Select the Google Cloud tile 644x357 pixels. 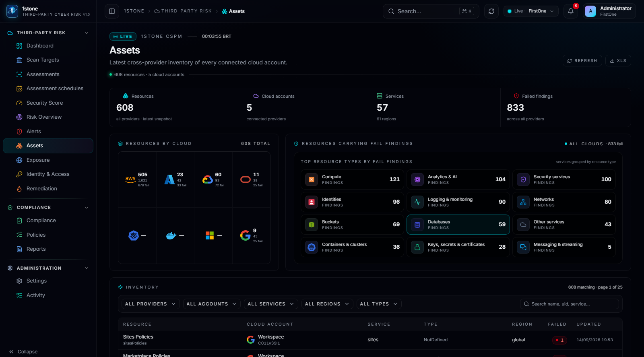click(x=213, y=180)
